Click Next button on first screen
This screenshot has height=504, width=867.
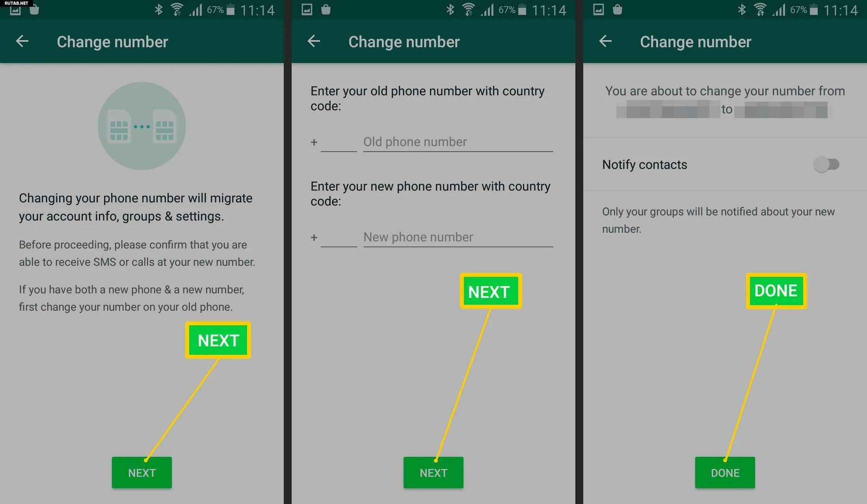[142, 473]
